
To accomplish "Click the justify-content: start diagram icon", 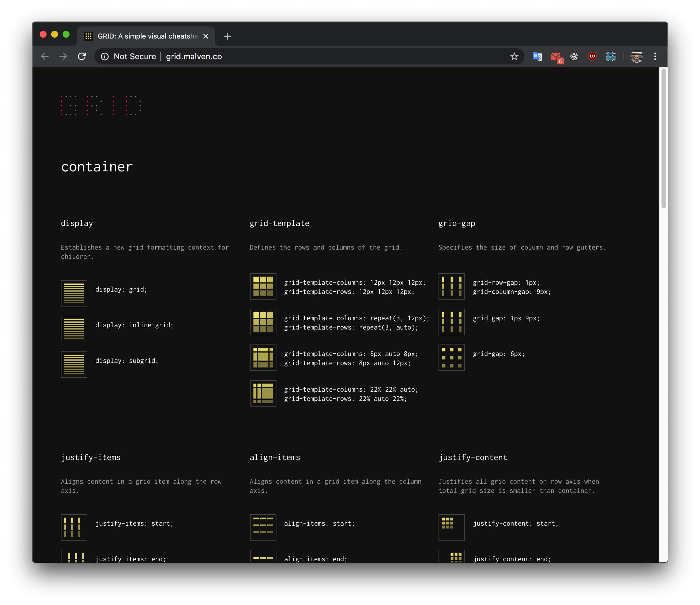I will [451, 527].
